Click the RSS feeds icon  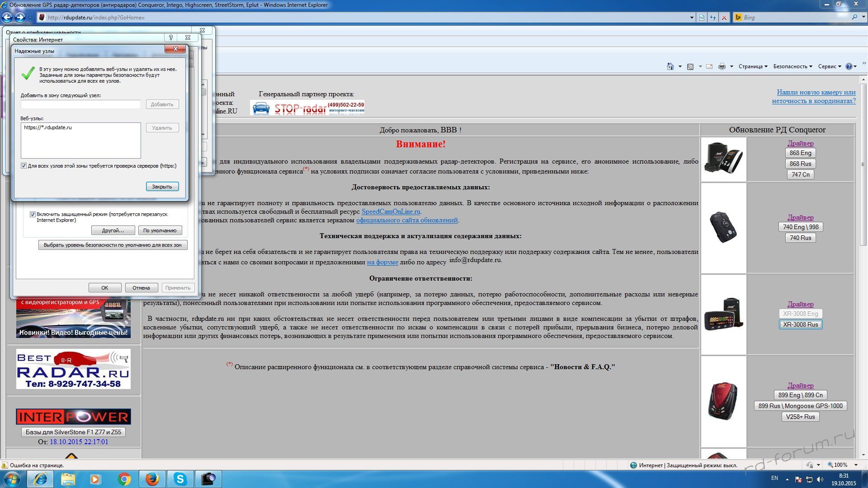(690, 66)
